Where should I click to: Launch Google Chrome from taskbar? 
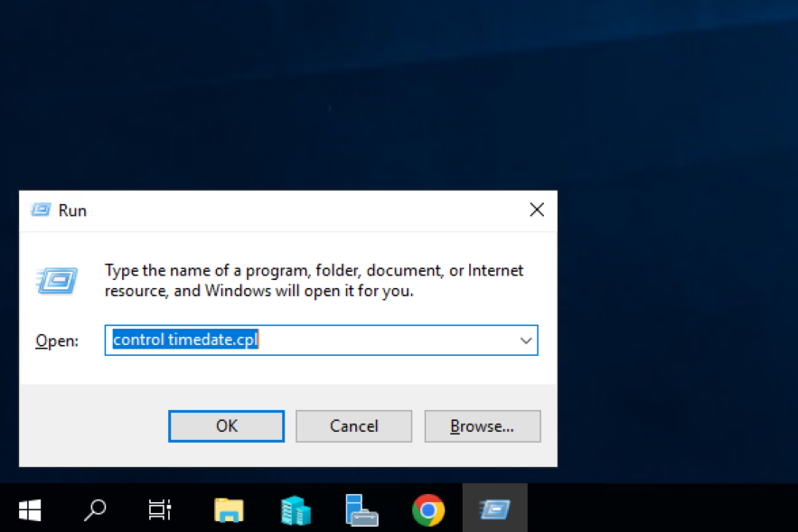coord(428,509)
